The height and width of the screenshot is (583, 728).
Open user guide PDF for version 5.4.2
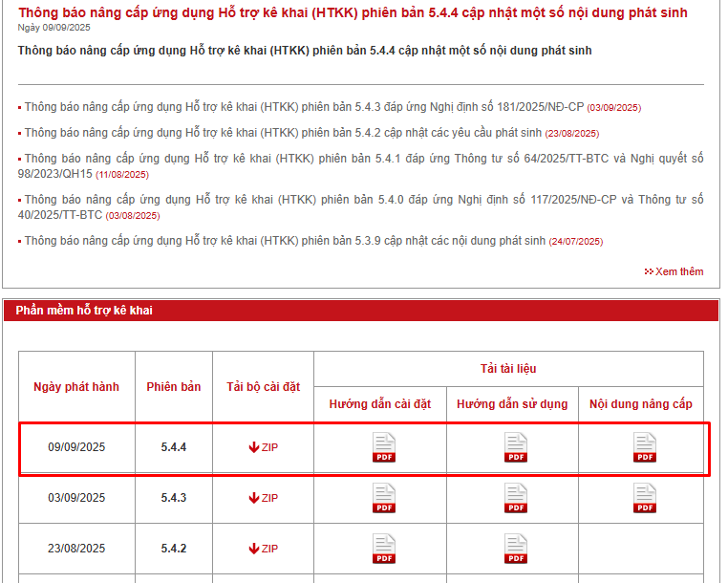tap(516, 549)
